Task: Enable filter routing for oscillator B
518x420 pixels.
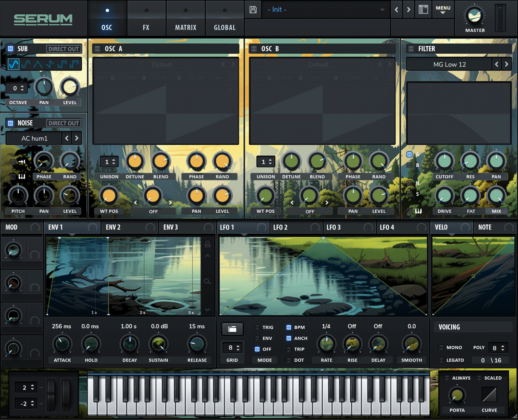Action: point(409,165)
